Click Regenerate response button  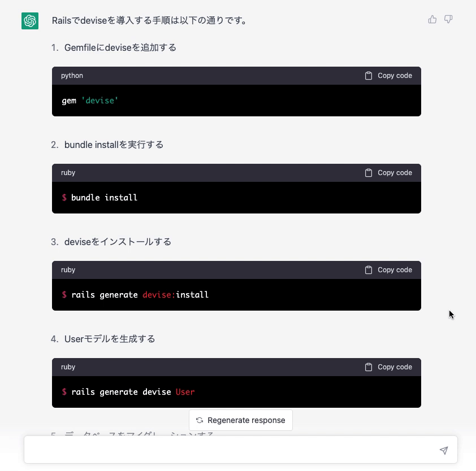coord(241,420)
